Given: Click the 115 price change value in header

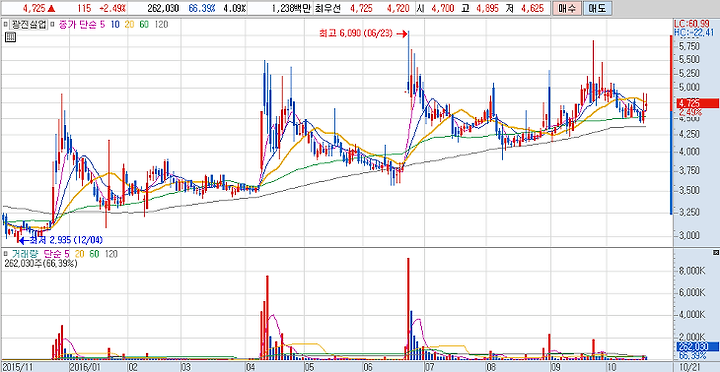Looking at the screenshot, I should click(84, 8).
